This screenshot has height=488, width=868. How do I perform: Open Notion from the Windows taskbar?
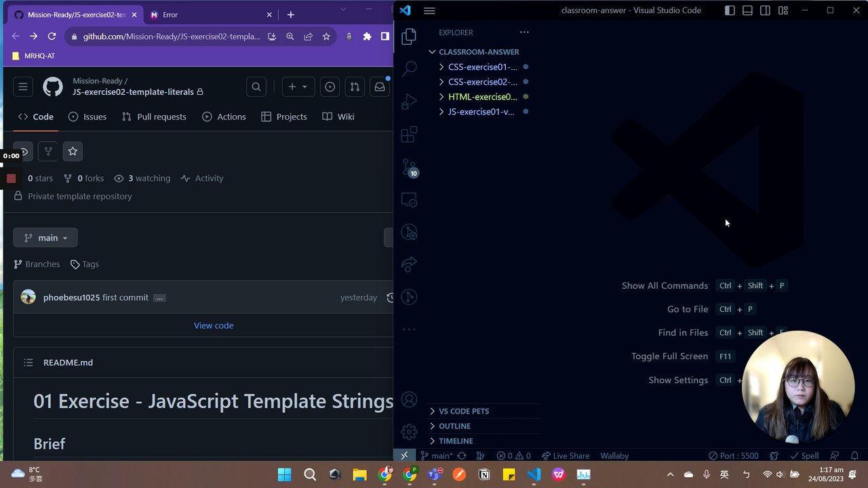[484, 474]
